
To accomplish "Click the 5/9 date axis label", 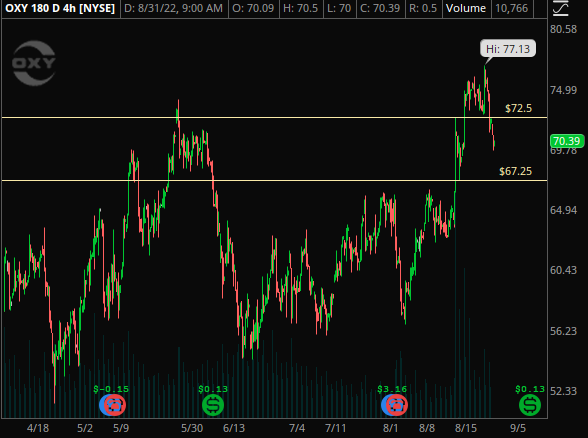I will click(x=121, y=428).
